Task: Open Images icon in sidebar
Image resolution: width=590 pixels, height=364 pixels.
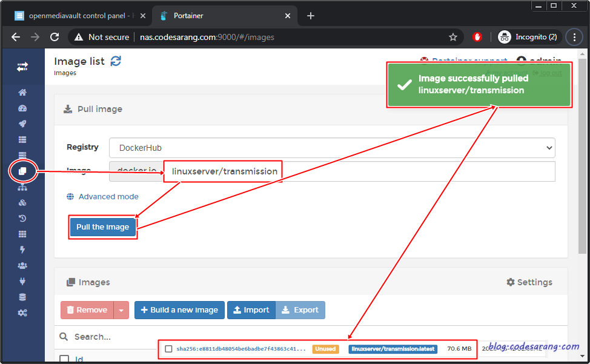Action: click(x=22, y=171)
